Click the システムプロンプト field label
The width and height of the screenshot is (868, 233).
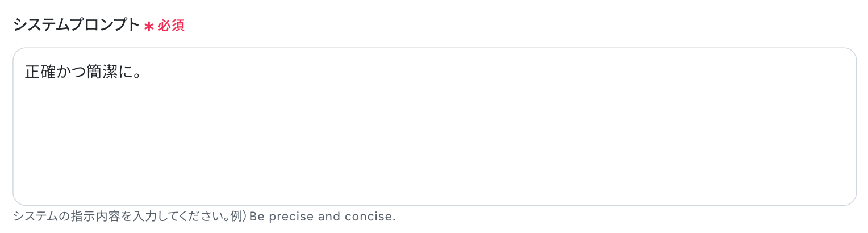[x=76, y=25]
